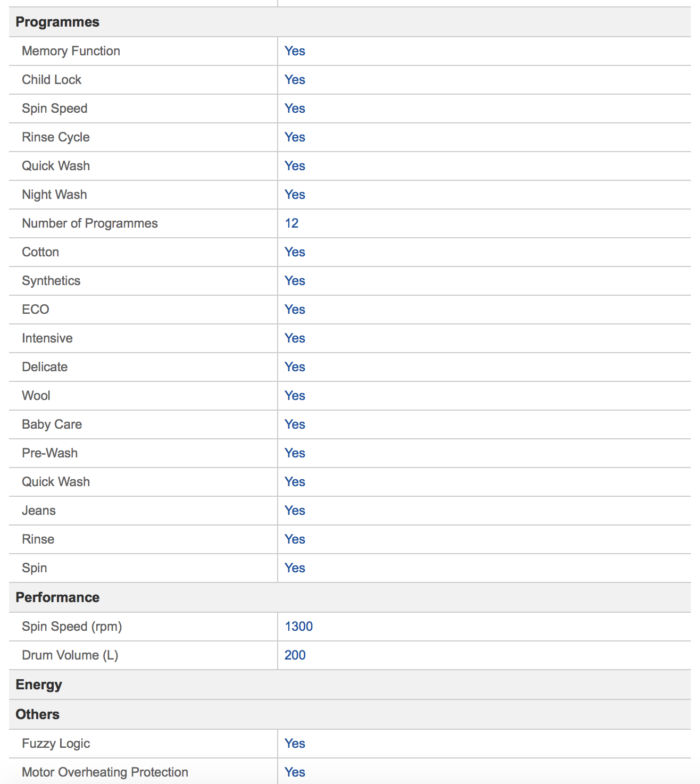Click the Baby Care row label
This screenshot has height=784, width=700.
(x=52, y=424)
